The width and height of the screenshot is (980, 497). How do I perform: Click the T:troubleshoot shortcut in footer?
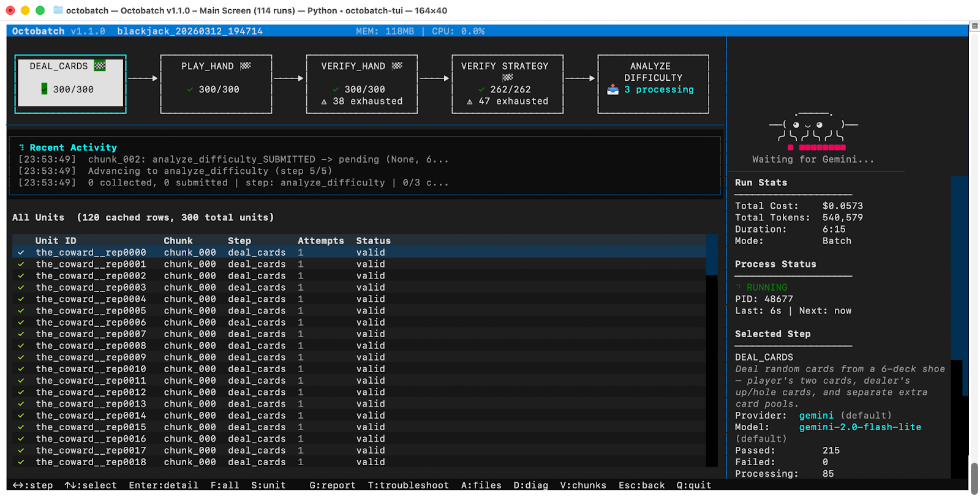coord(408,485)
